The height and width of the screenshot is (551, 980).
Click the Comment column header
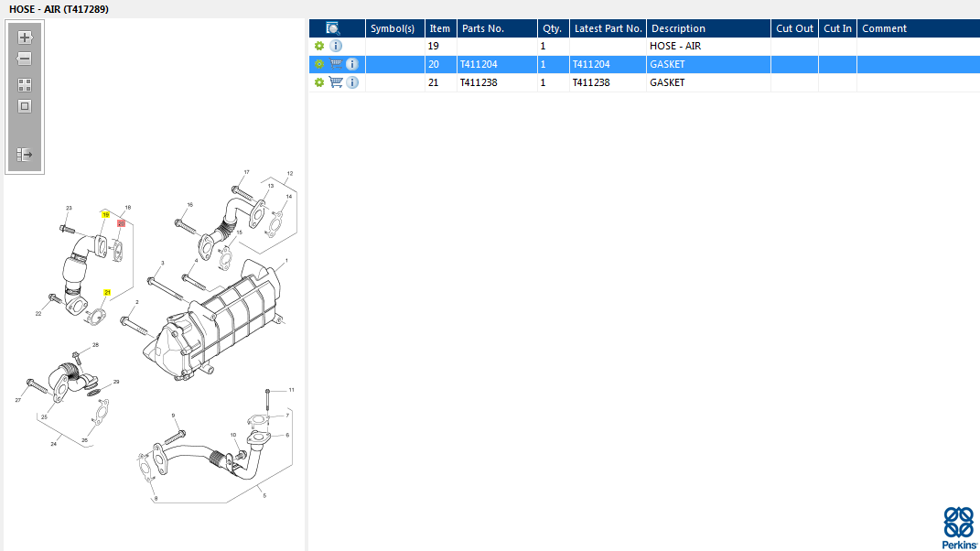pyautogui.click(x=918, y=28)
